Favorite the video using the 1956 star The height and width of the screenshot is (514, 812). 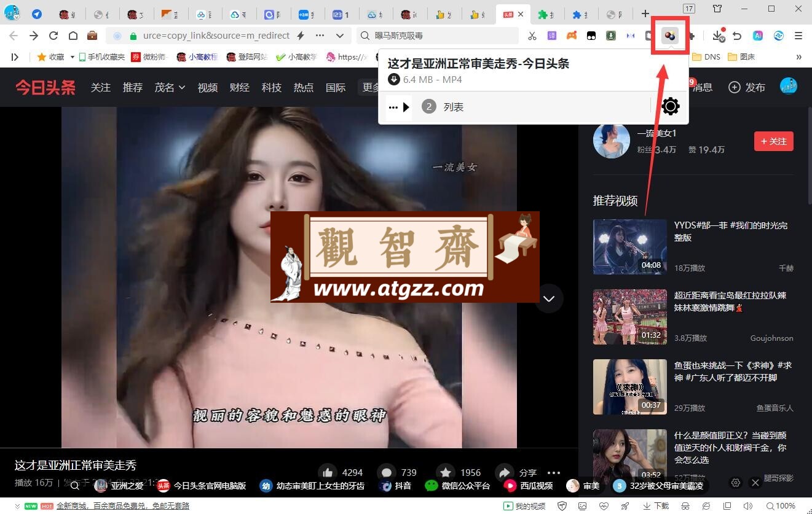pos(445,472)
